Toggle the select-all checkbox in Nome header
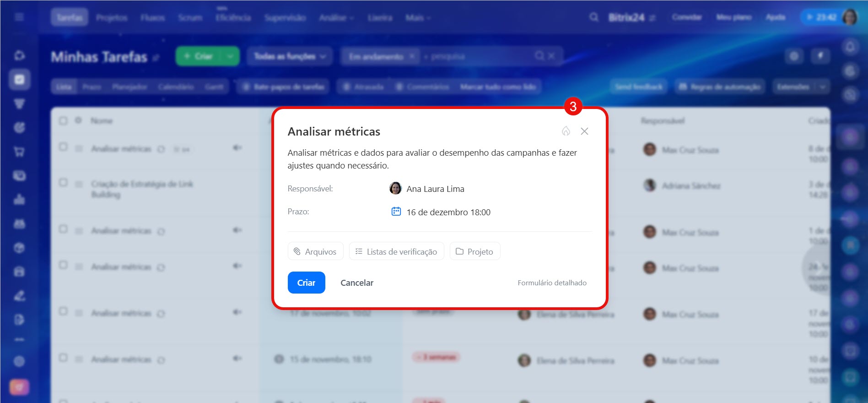Image resolution: width=868 pixels, height=403 pixels. (63, 121)
